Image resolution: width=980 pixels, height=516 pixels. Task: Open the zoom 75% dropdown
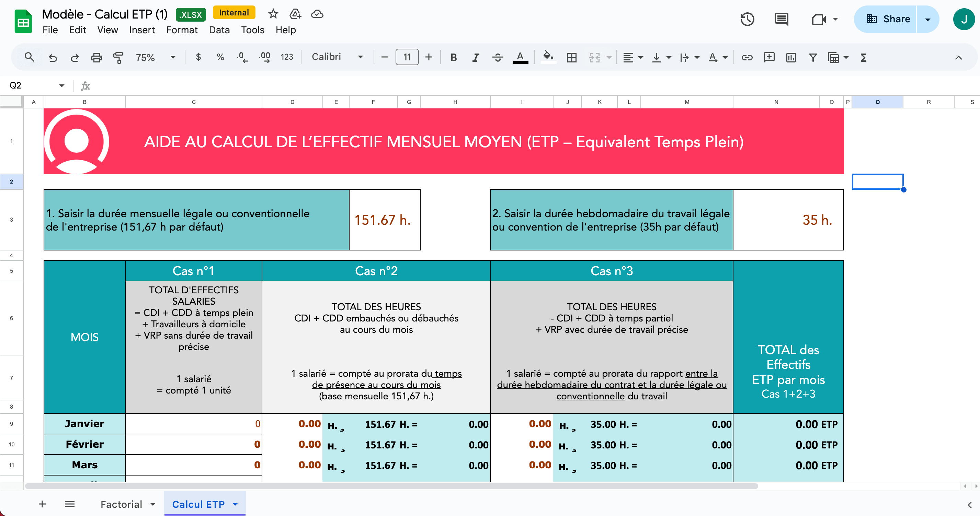pos(156,57)
